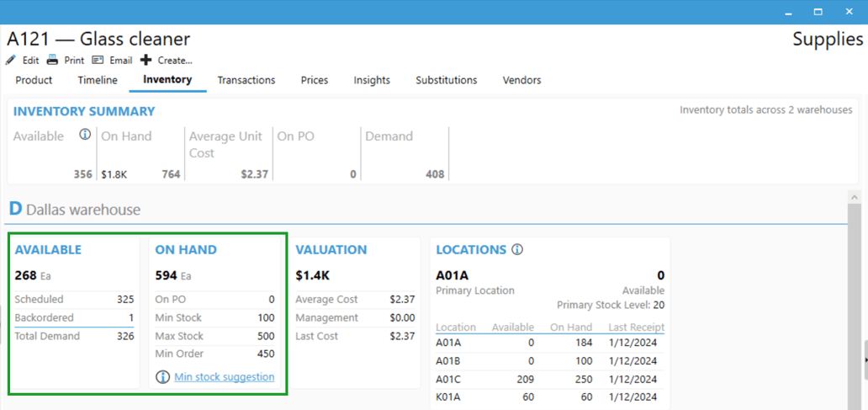Collapse the Dallas warehouse section header
Screen dimensions: 868x410
[74, 210]
